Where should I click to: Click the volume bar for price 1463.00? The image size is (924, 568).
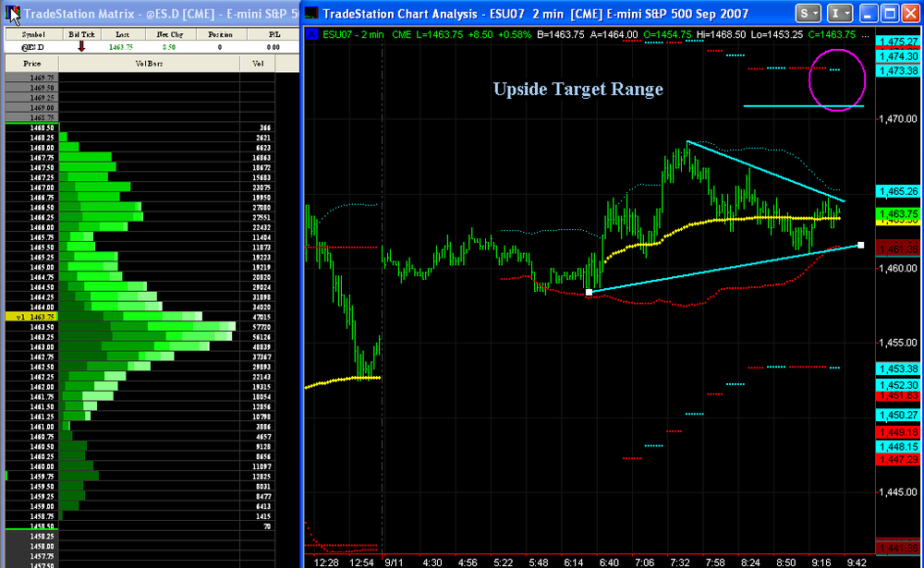coord(134,347)
